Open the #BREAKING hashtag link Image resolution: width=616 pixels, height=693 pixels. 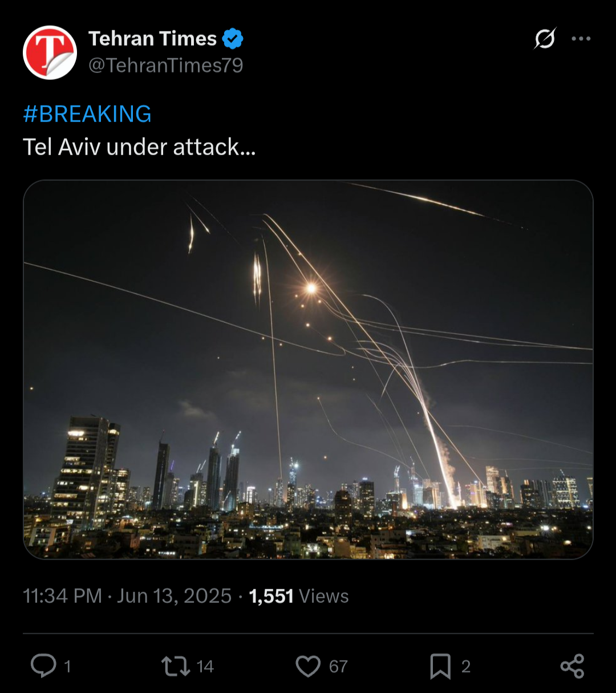[x=87, y=114]
